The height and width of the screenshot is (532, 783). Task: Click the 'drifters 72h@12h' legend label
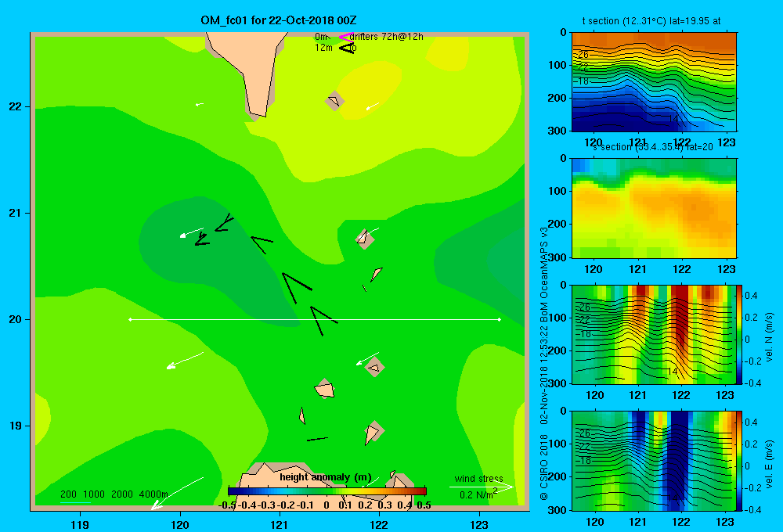387,37
